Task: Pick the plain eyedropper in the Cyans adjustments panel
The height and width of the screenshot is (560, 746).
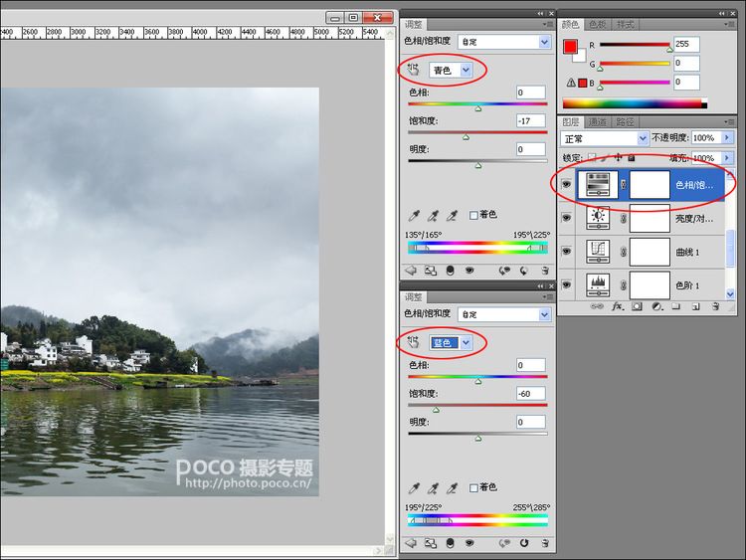Action: click(414, 216)
